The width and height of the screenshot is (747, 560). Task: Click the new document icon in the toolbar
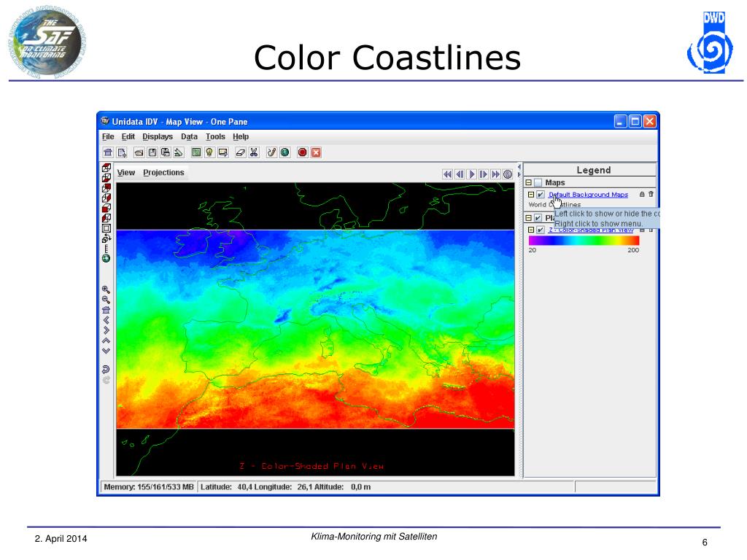[x=122, y=152]
